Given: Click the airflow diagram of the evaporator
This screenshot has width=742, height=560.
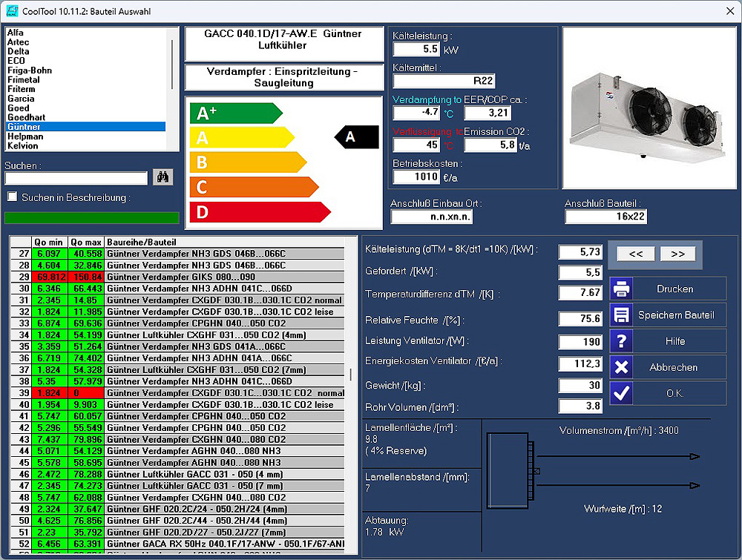Looking at the screenshot, I should pos(594,471).
